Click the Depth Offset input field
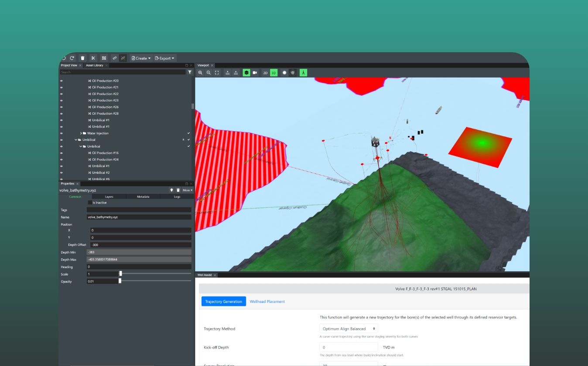Viewport: 588px width, 366px height. coord(140,245)
